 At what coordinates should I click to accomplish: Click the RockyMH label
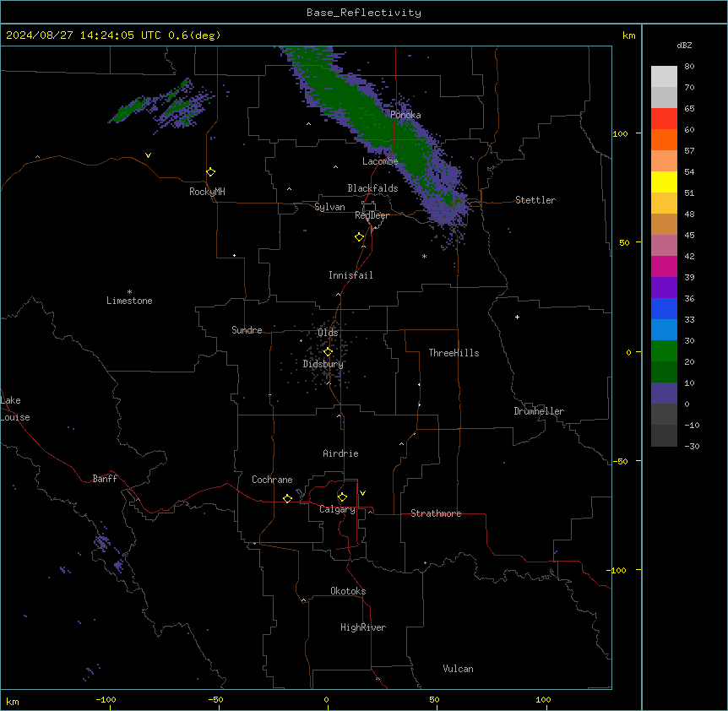[x=207, y=192]
